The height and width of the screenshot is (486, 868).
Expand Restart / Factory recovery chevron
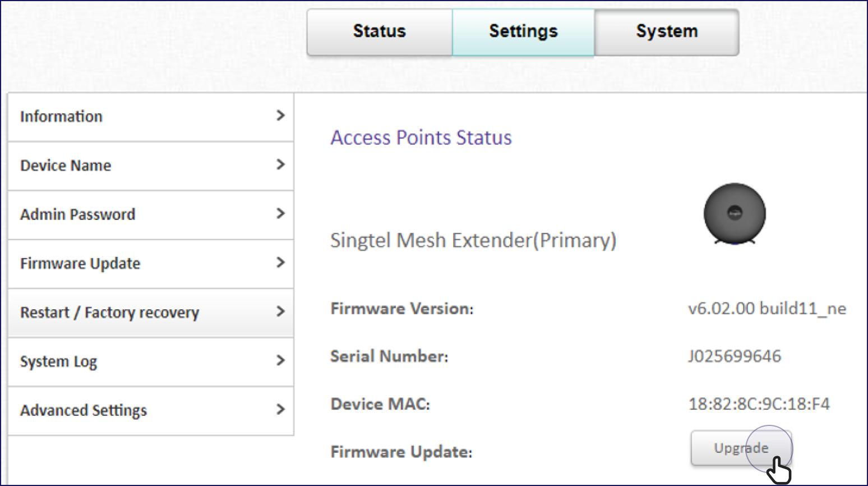[x=280, y=311]
